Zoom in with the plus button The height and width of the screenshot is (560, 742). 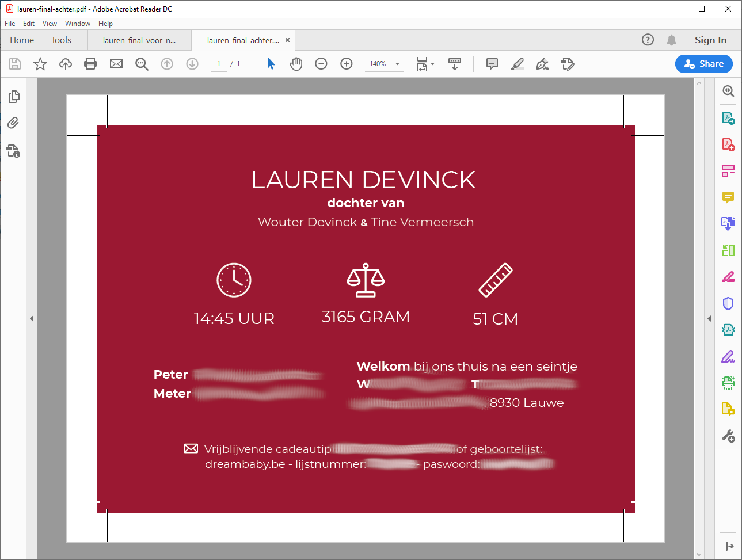coord(347,64)
